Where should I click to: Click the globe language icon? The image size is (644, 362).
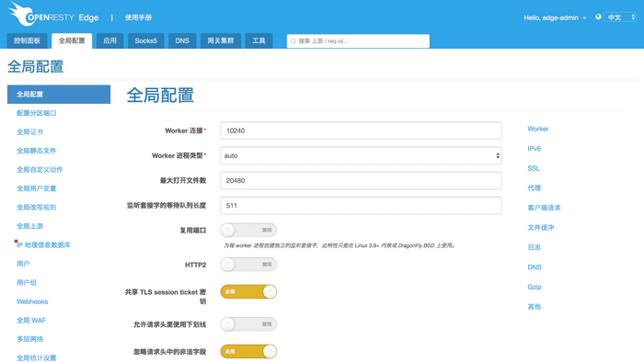598,17
